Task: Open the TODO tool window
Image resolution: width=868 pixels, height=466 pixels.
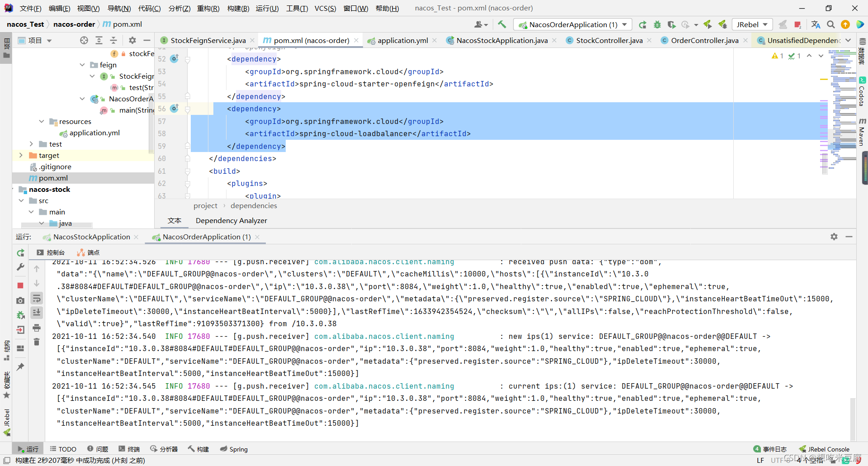Action: 63,449
